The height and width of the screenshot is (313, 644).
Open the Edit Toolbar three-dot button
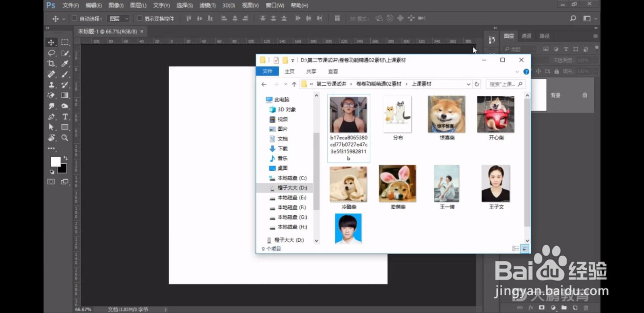pyautogui.click(x=51, y=148)
